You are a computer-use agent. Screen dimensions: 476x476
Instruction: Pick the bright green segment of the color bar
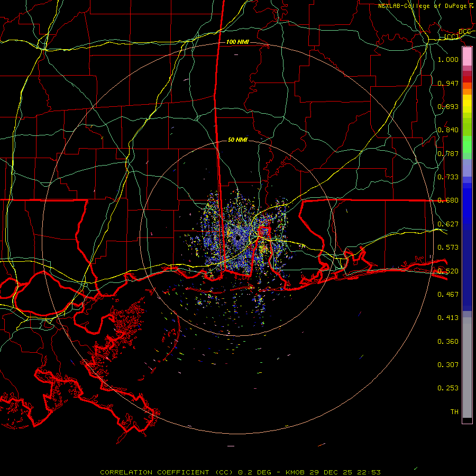pos(467,144)
